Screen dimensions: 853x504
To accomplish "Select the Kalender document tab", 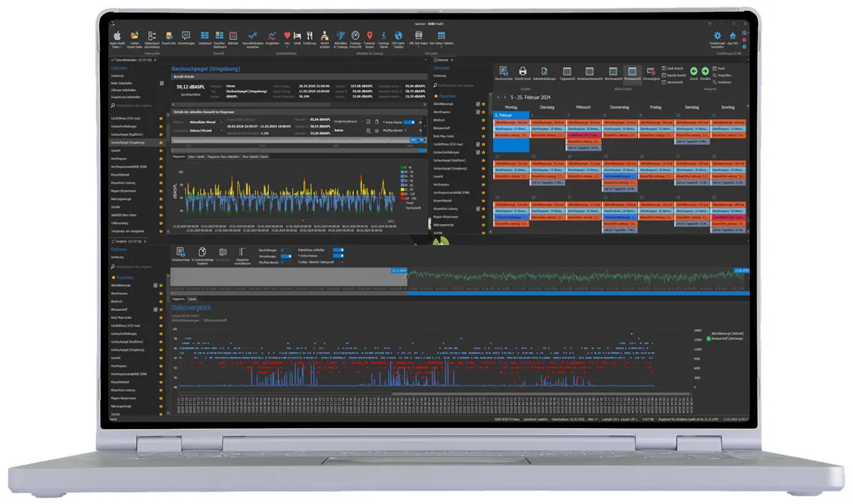I will click(x=443, y=61).
